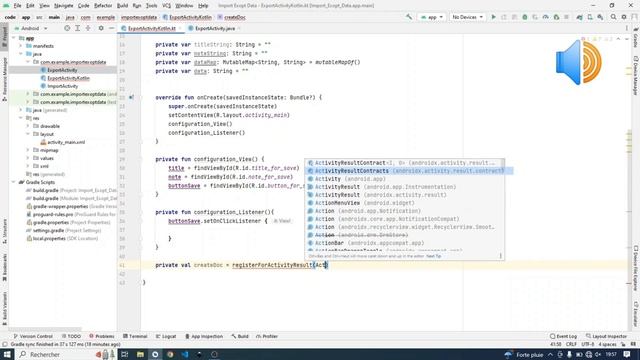
Task: Open the Logcat tool window
Action: [166, 336]
